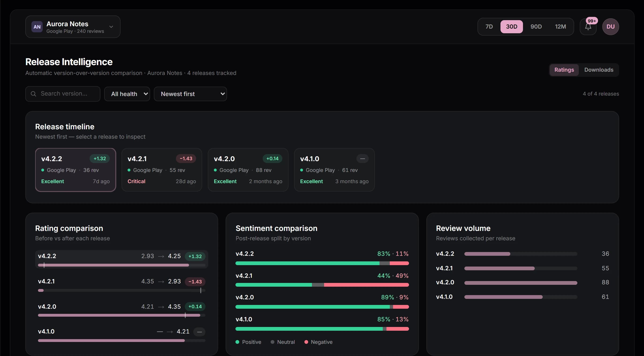The width and height of the screenshot is (644, 356).
Task: Click the 'Google Play · 240 reviews' subtitle
Action: click(x=75, y=31)
